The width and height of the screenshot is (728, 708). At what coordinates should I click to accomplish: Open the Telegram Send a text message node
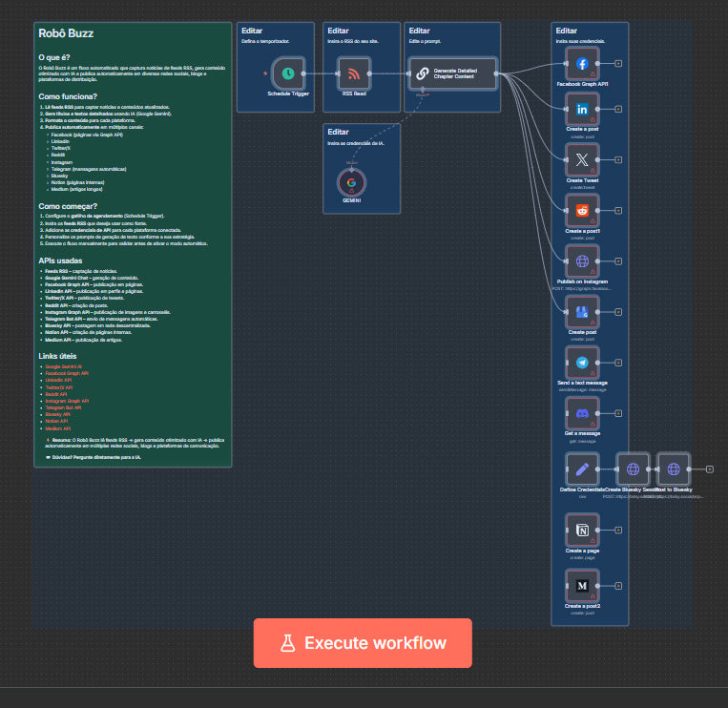[582, 363]
